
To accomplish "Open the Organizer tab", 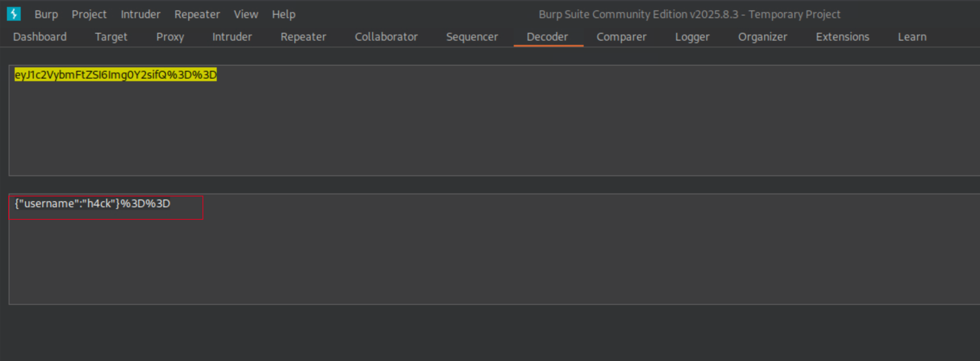I will tap(762, 37).
